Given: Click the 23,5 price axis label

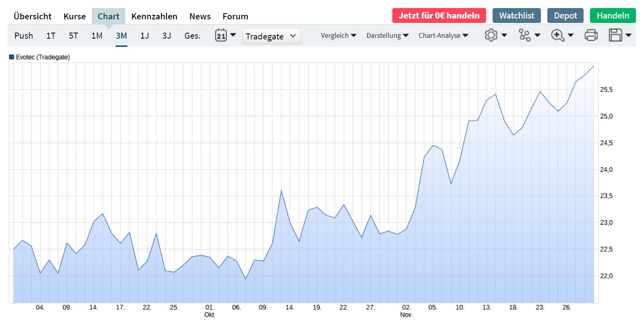Looking at the screenshot, I should tap(606, 196).
